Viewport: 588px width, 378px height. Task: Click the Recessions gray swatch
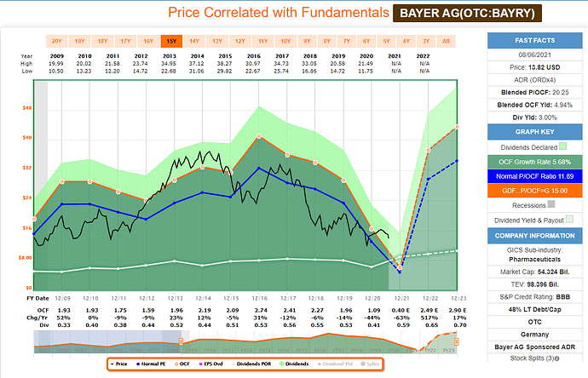(x=551, y=204)
